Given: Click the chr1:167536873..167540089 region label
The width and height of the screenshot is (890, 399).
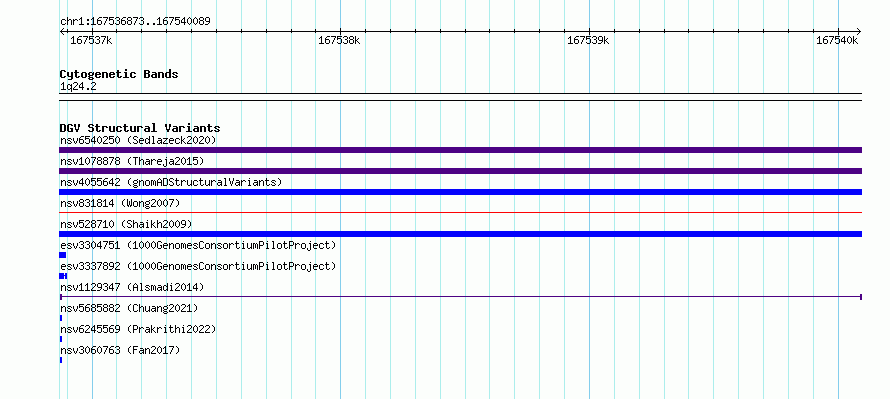Looking at the screenshot, I should click(x=135, y=22).
